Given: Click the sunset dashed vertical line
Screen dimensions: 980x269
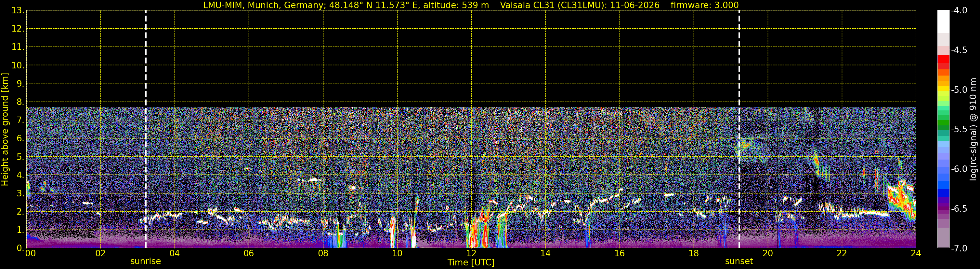Looking at the screenshot, I should coord(739,129).
